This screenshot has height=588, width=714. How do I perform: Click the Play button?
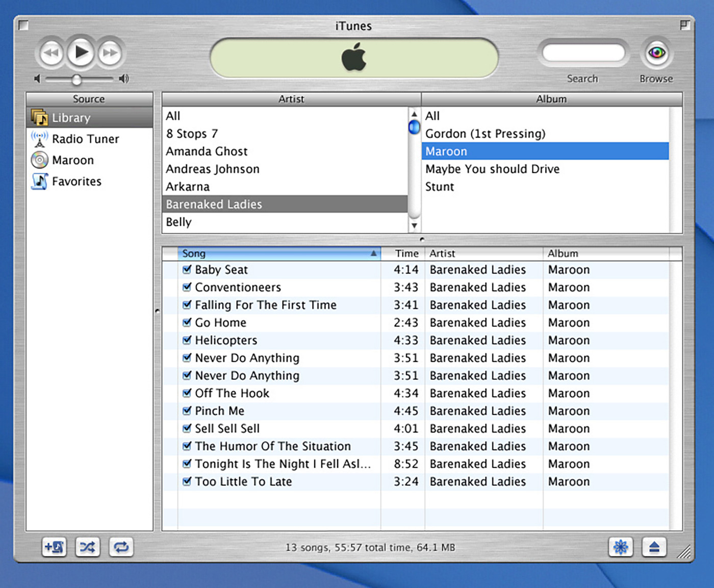tap(81, 52)
